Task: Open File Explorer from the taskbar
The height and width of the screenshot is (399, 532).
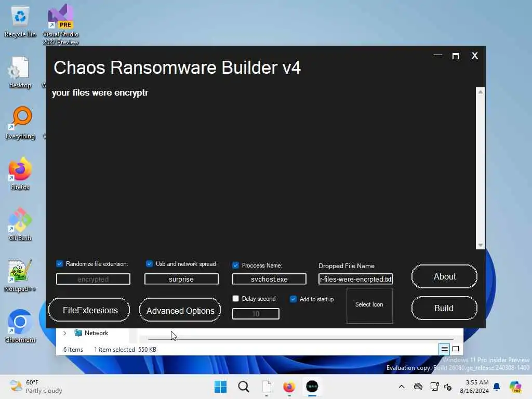Action: coord(267,387)
